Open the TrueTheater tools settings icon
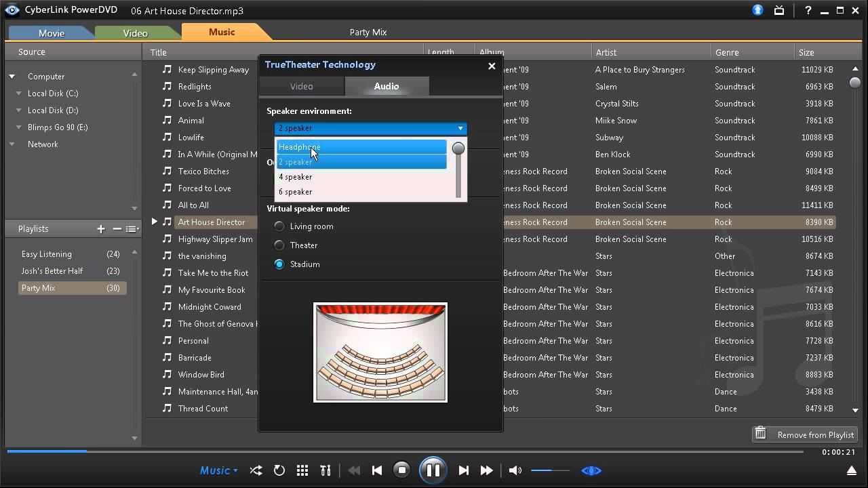Screen dimensions: 868x488 pyautogui.click(x=325, y=470)
